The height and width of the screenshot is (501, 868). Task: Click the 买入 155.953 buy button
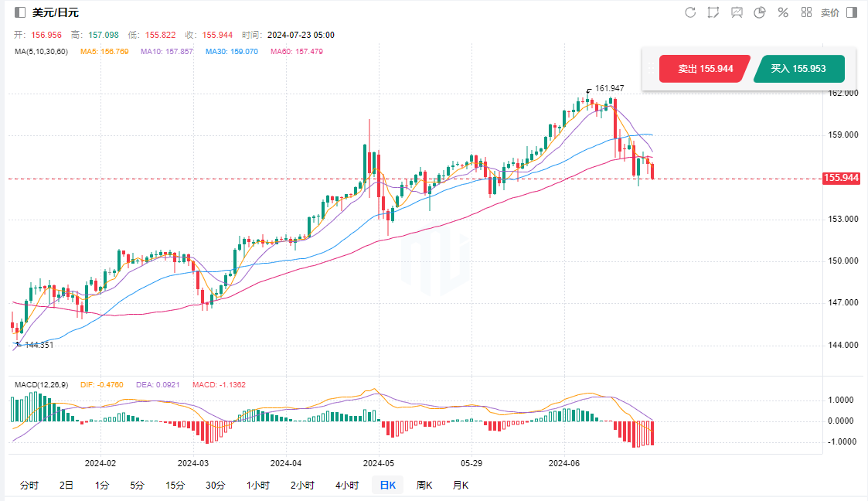tap(798, 69)
